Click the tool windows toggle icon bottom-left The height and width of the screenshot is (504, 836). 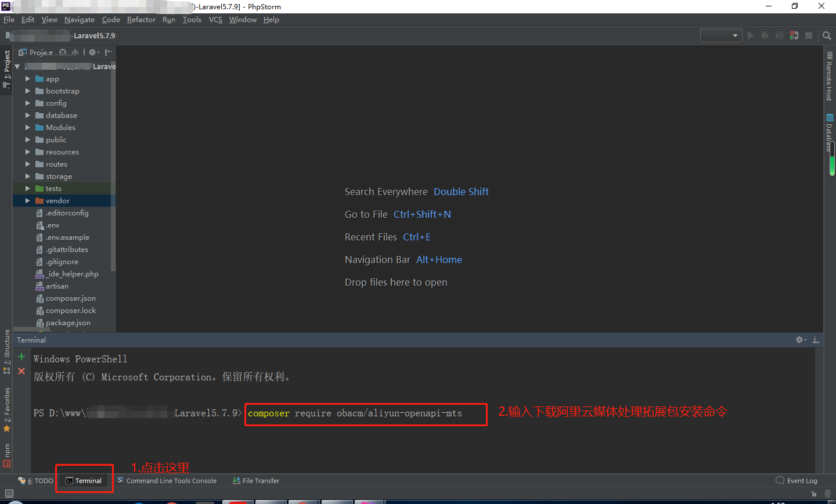pyautogui.click(x=9, y=494)
